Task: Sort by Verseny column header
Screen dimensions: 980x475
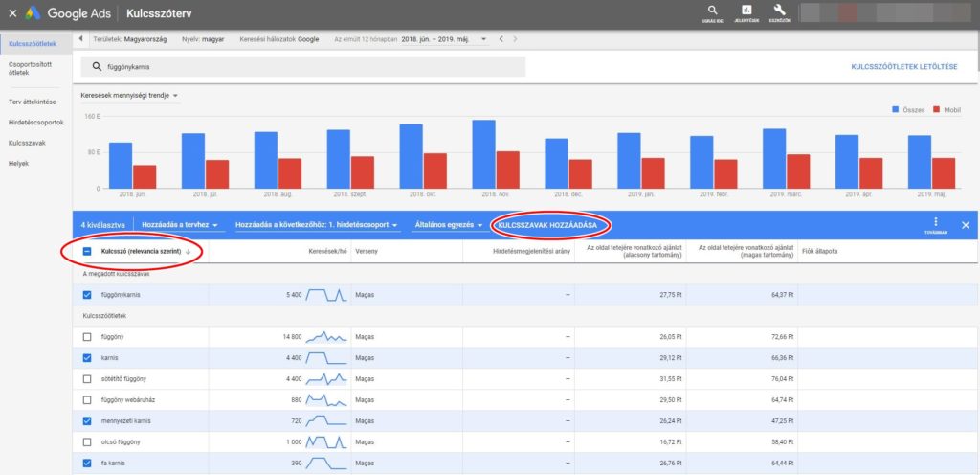Action: 365,251
